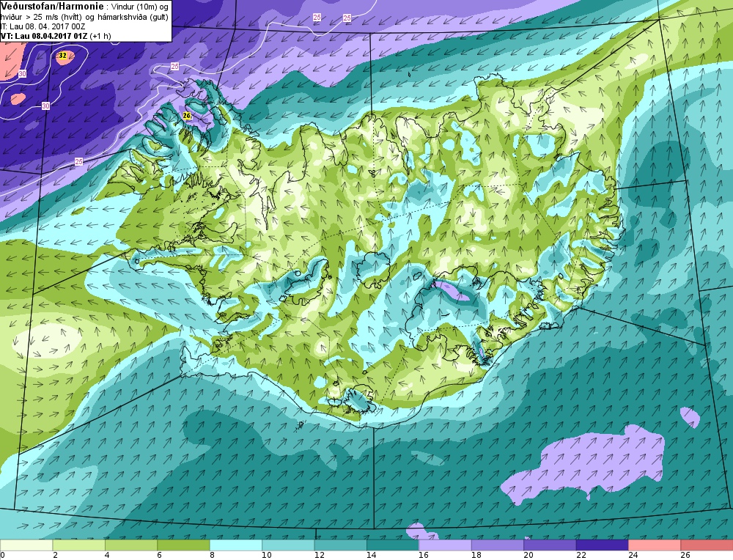Click the olive green 6–8 m/s legend swatch
The image size is (733, 560).
184,545
